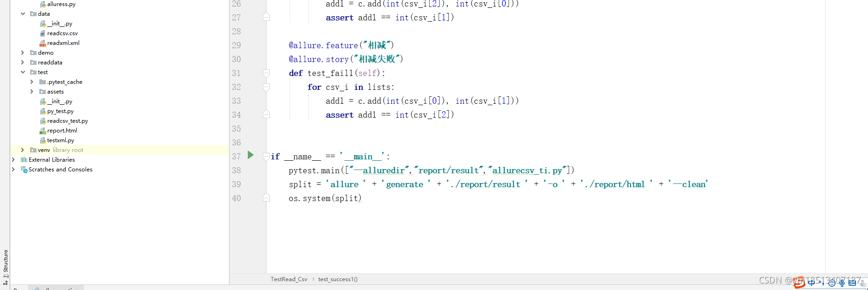Collapse the test folder chevron
Image resolution: width=868 pixels, height=290 pixels.
tap(23, 72)
